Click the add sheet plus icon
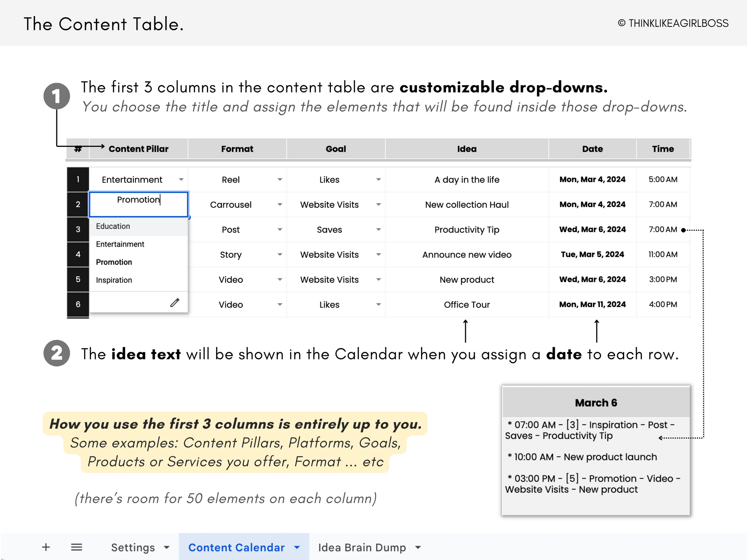The height and width of the screenshot is (560, 747). click(46, 547)
